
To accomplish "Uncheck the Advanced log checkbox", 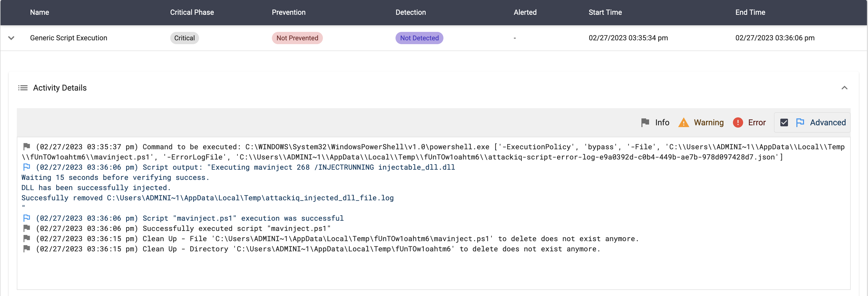I will click(784, 122).
